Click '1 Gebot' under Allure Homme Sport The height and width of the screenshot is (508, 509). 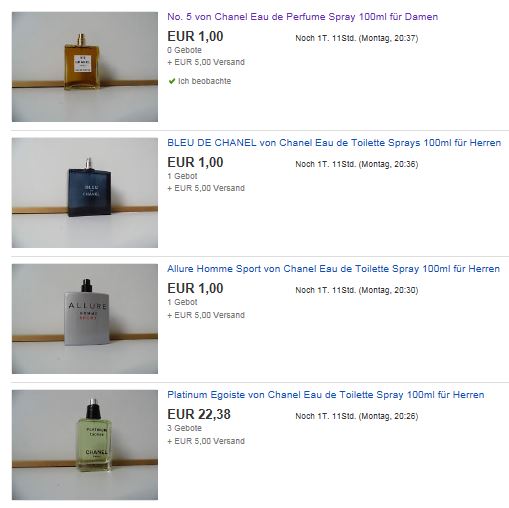click(182, 302)
